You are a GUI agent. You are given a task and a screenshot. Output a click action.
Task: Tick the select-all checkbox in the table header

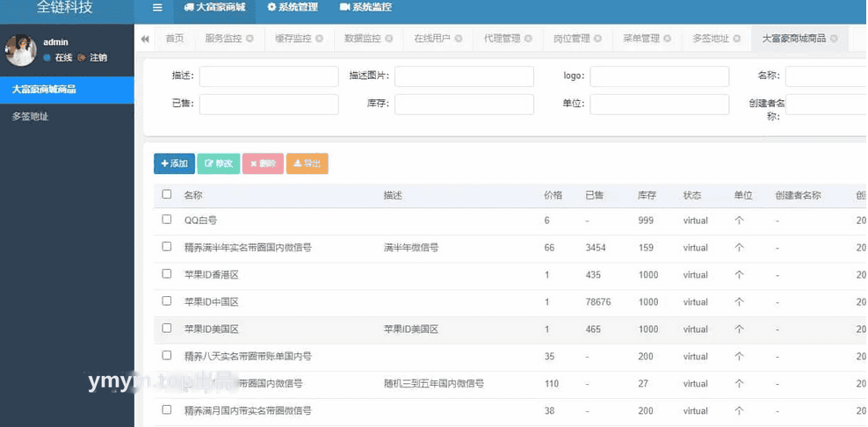coord(167,194)
